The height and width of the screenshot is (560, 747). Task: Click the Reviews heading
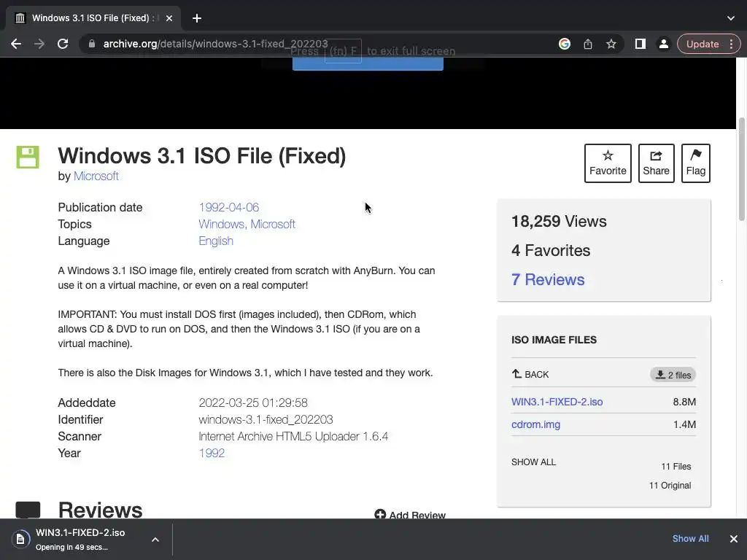coord(100,510)
